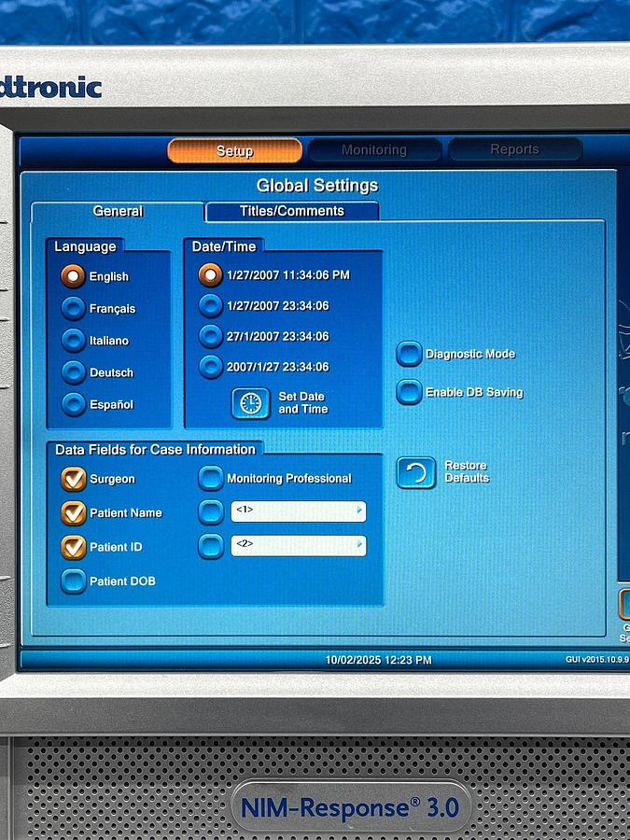Click the Date/Time group label

pyautogui.click(x=224, y=246)
